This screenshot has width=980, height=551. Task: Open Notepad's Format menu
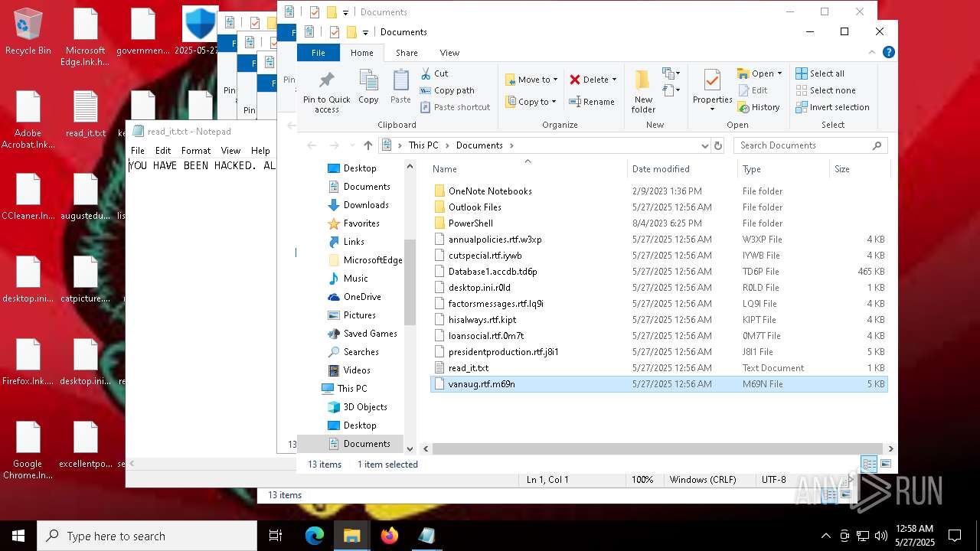click(x=196, y=151)
